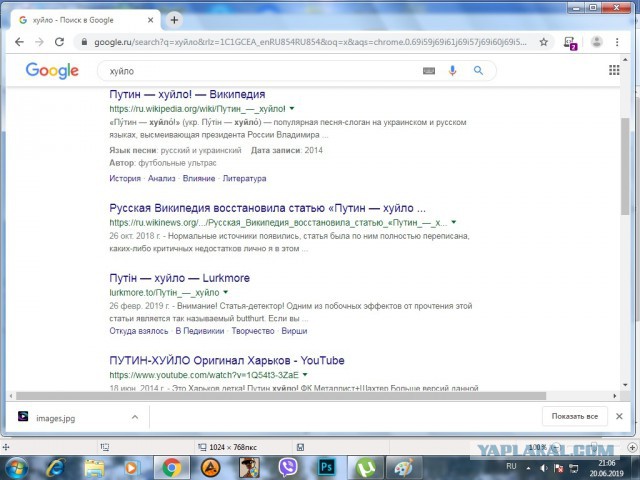This screenshot has height=480, width=640.
Task: Switch to Chrome in the taskbar
Action: [x=172, y=468]
